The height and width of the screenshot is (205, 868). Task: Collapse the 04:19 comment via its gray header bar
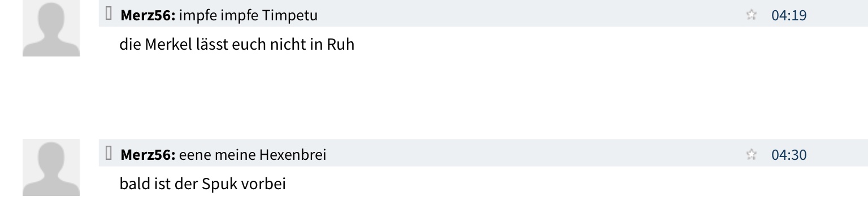tap(483, 13)
